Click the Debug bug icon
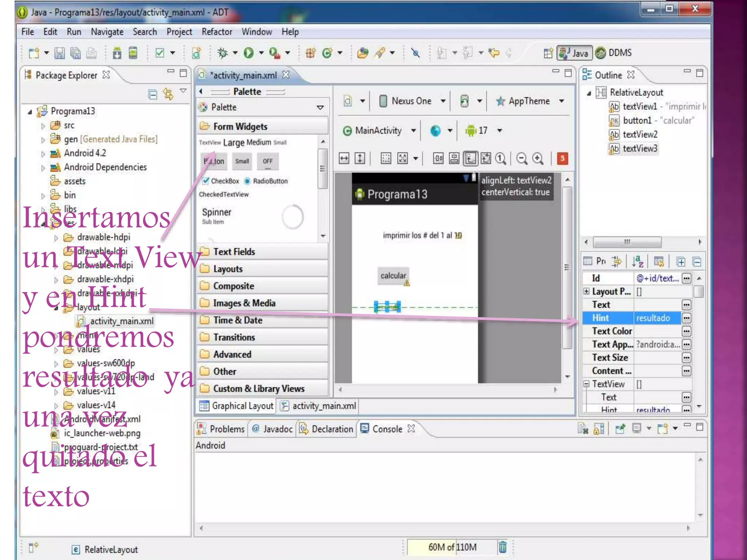 pyautogui.click(x=222, y=53)
